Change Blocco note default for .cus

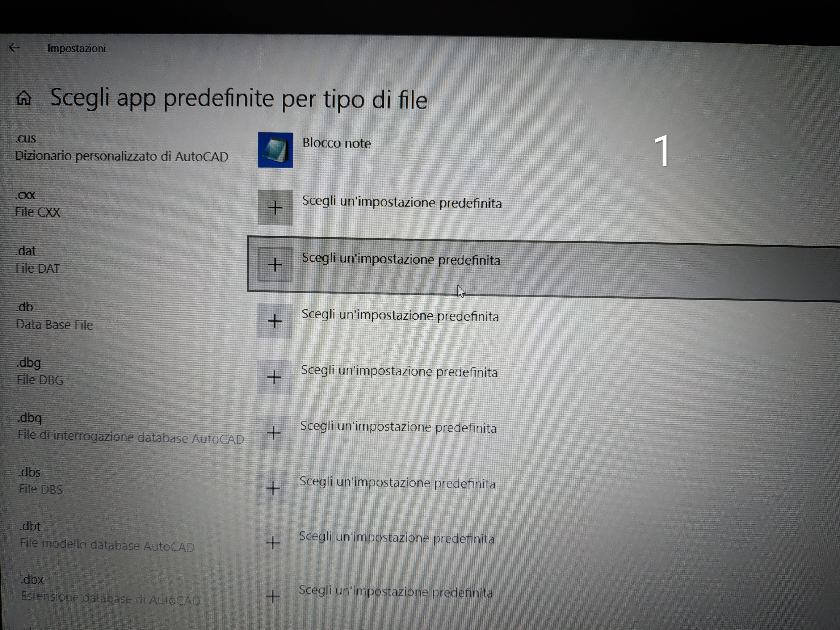point(336,143)
